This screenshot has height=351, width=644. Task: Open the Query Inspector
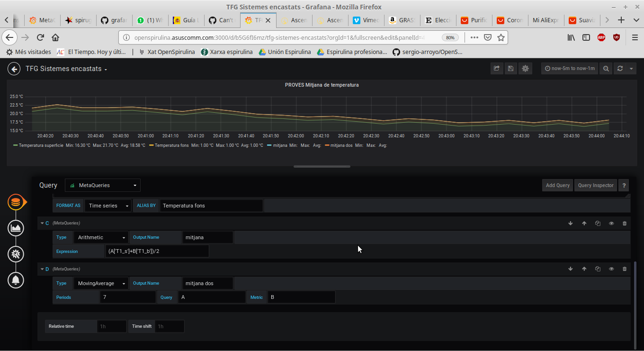click(x=595, y=185)
